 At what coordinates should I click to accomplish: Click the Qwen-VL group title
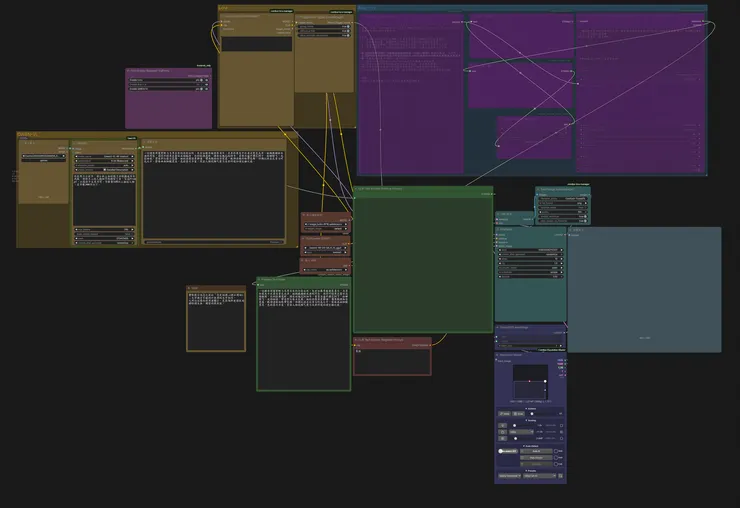(28, 134)
